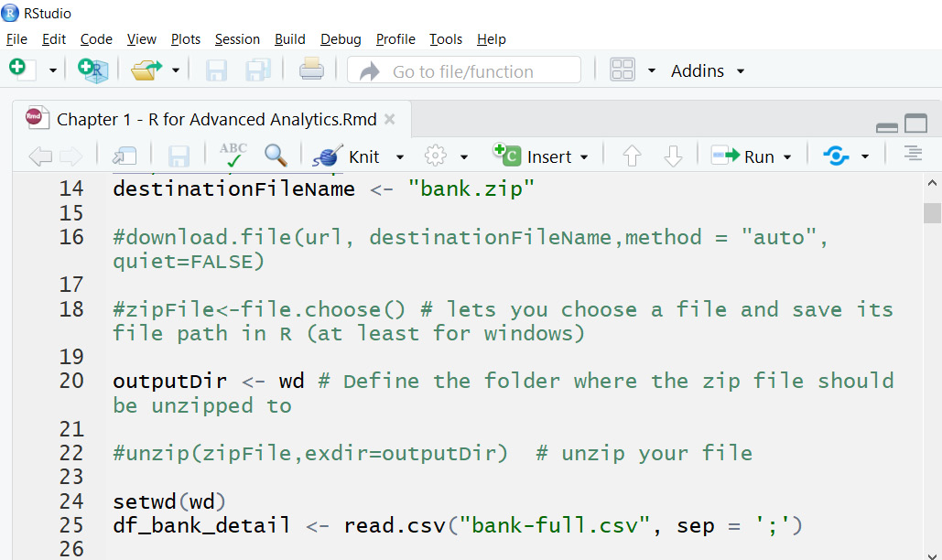
Task: Open the Plots menu
Action: point(186,39)
